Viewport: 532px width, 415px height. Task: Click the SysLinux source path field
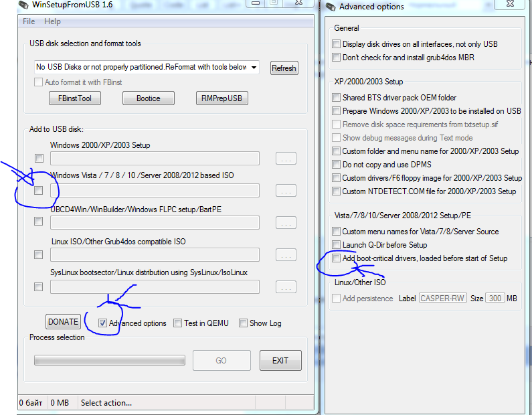155,286
